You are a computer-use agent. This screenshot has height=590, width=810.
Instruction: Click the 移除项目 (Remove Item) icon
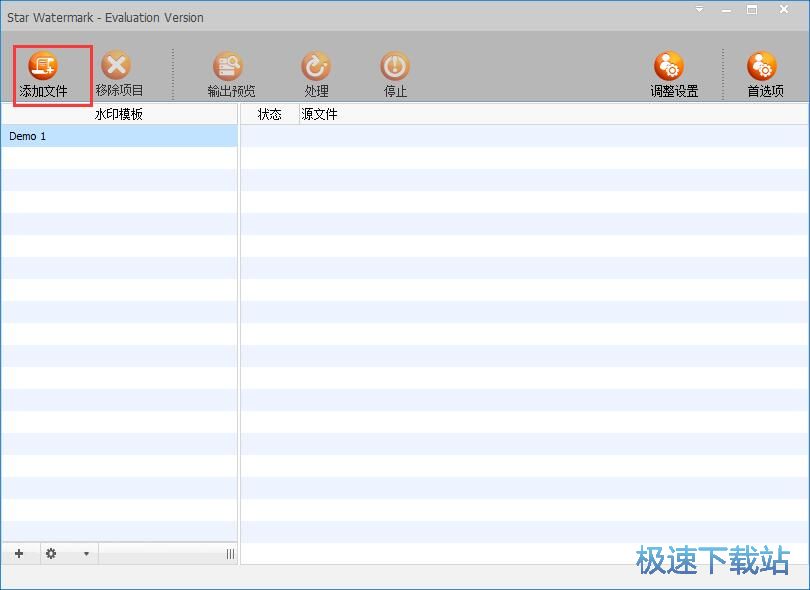tap(118, 66)
